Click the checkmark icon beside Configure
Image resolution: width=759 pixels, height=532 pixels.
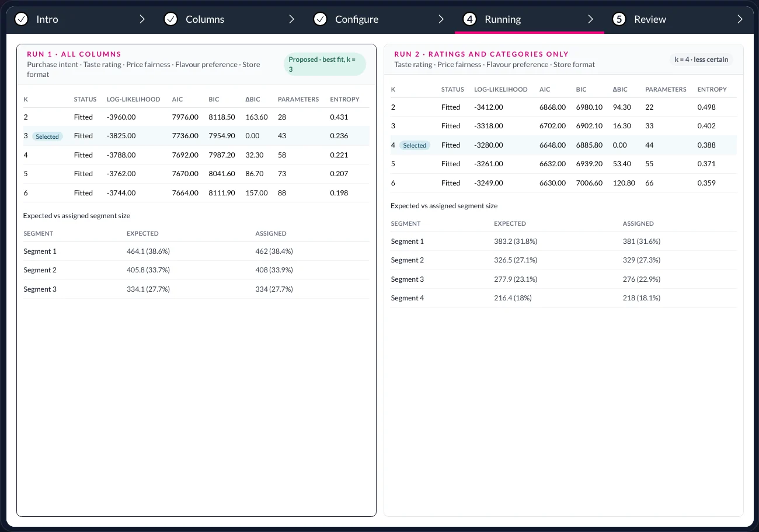click(321, 19)
